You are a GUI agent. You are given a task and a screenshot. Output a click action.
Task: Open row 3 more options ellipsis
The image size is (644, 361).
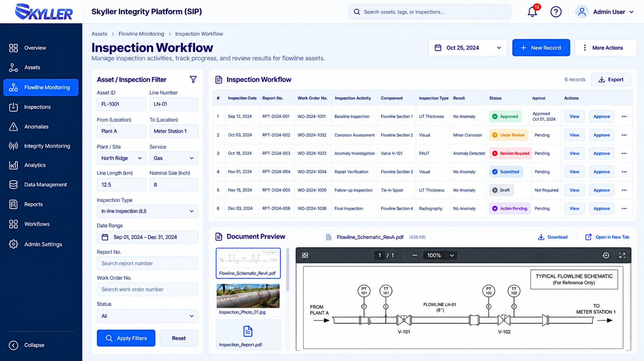tap(624, 153)
